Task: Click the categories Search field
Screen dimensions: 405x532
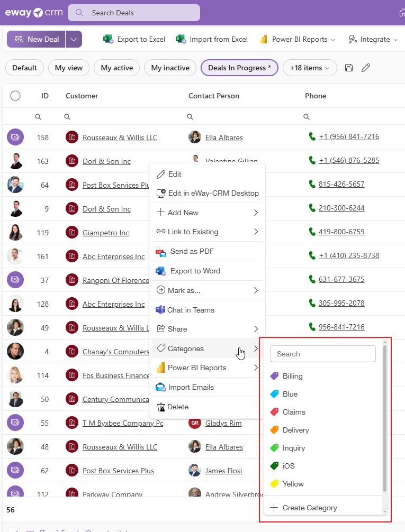Action: click(323, 354)
